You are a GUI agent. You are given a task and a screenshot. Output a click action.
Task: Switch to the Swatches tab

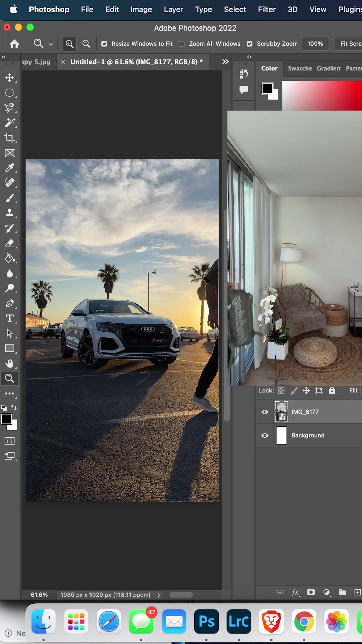[299, 68]
